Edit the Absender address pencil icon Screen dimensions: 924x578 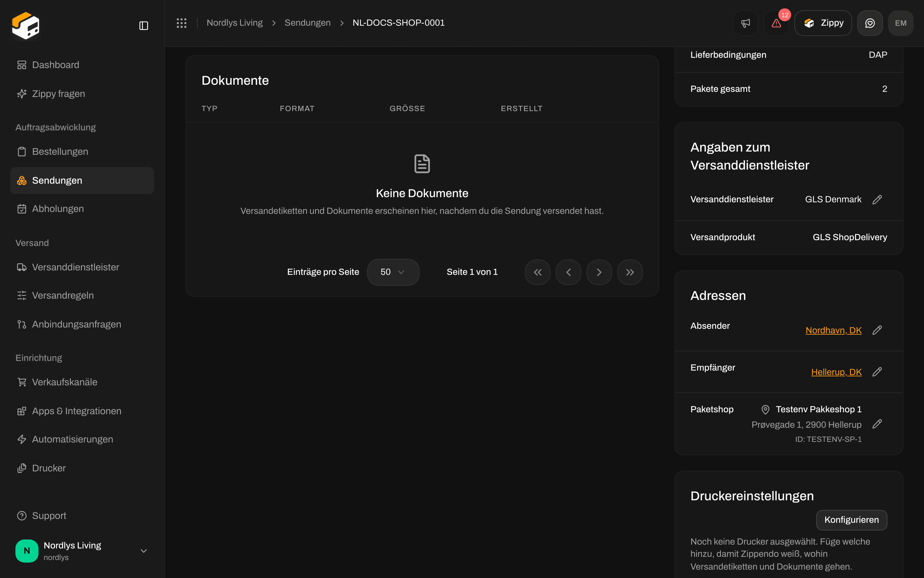click(877, 330)
